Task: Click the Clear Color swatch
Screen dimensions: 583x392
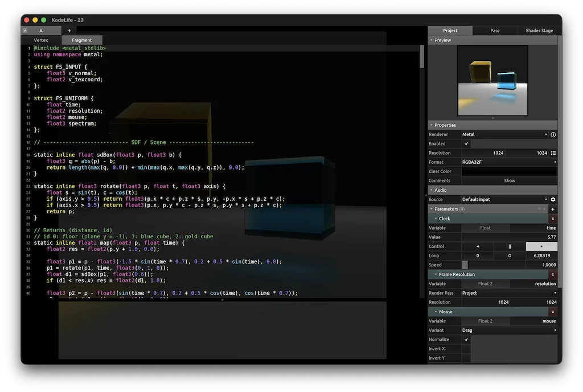Action: 510,172
